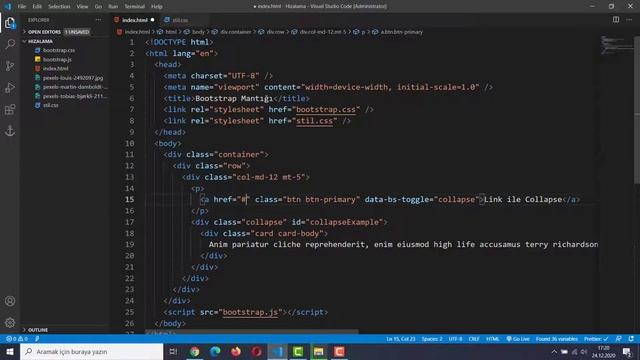The width and height of the screenshot is (640, 360).
Task: Show hidden system tray icons
Action: 554,352
